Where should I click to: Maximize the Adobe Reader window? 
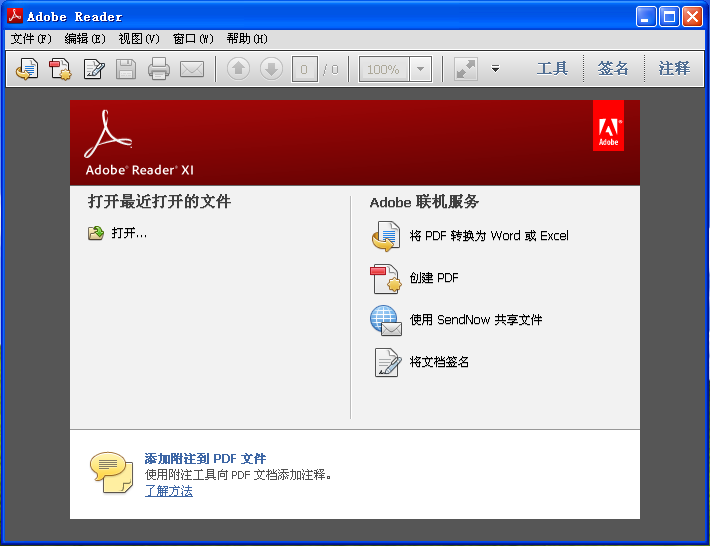(669, 17)
